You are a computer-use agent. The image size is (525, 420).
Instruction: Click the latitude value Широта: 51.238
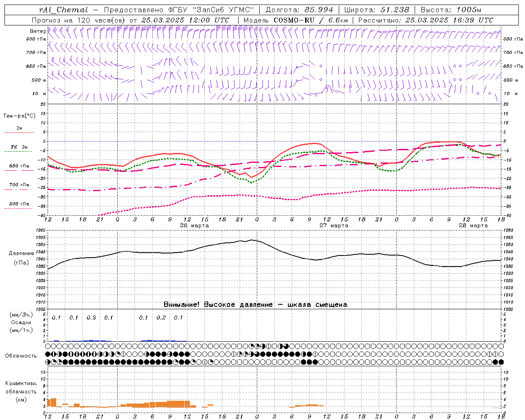pyautogui.click(x=377, y=10)
